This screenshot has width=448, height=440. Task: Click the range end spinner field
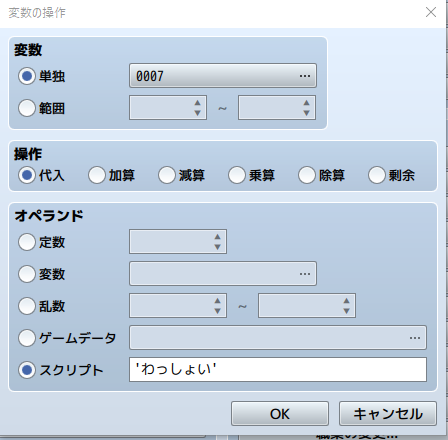(277, 108)
